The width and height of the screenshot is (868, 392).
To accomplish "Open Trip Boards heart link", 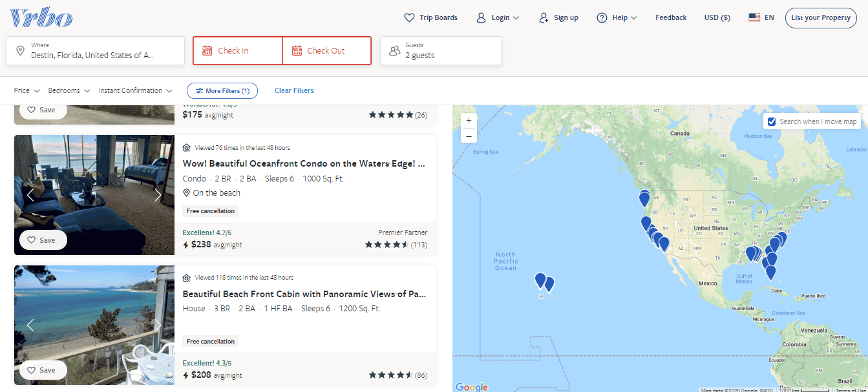I will click(x=430, y=18).
